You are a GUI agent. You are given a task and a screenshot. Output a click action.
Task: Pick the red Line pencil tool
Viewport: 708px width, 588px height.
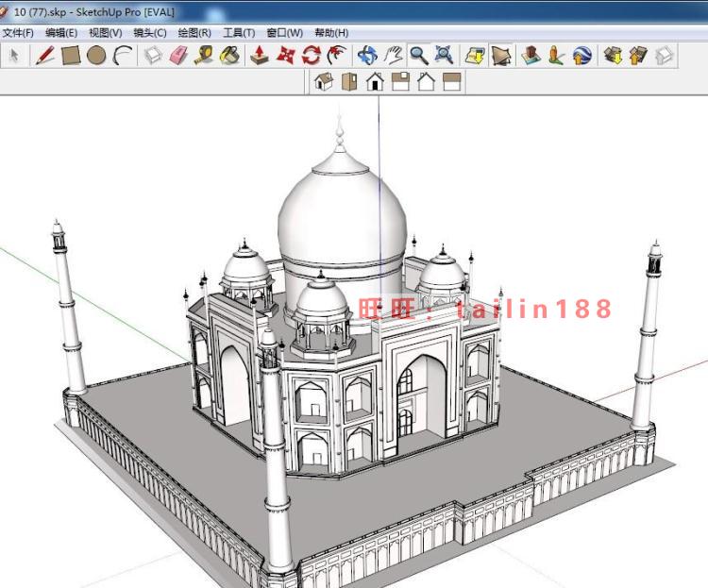point(44,56)
